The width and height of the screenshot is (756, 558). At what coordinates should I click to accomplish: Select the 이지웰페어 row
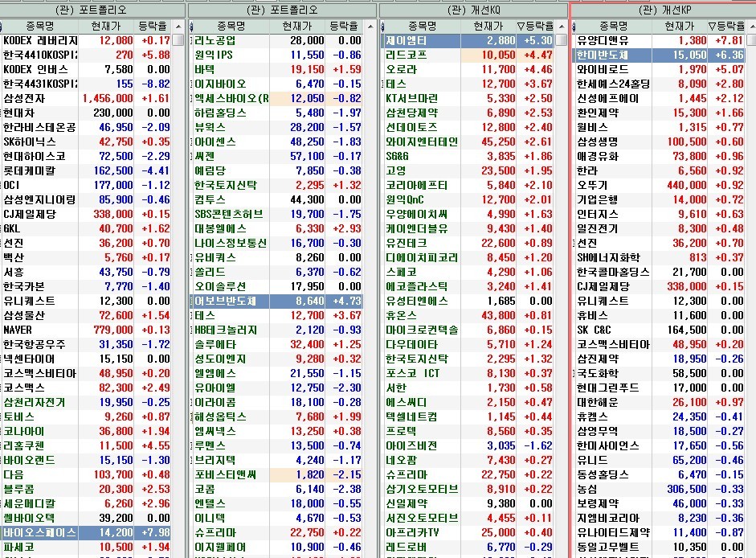[278, 548]
